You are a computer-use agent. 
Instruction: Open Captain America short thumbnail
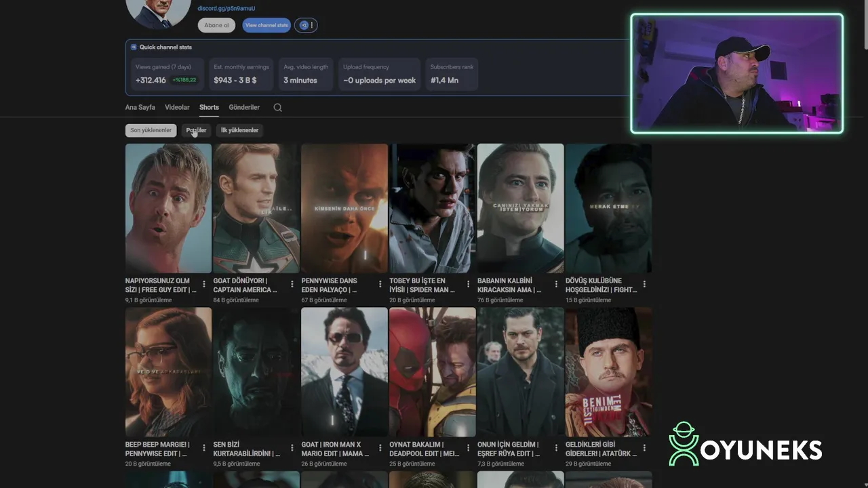tap(256, 208)
